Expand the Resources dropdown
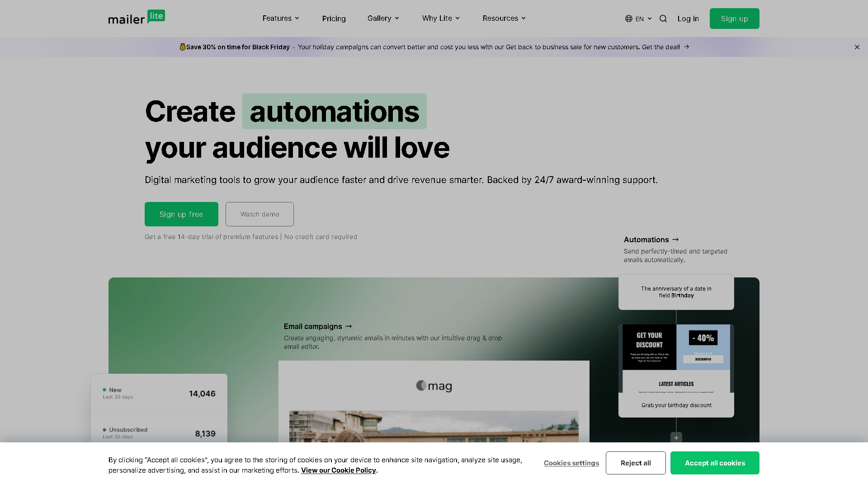 click(503, 19)
